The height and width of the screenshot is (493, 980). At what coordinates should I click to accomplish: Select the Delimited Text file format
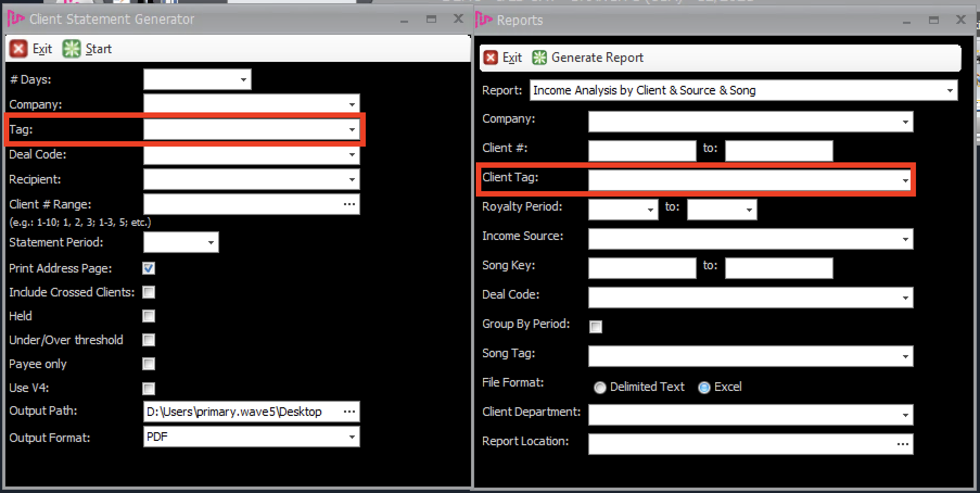click(x=600, y=387)
